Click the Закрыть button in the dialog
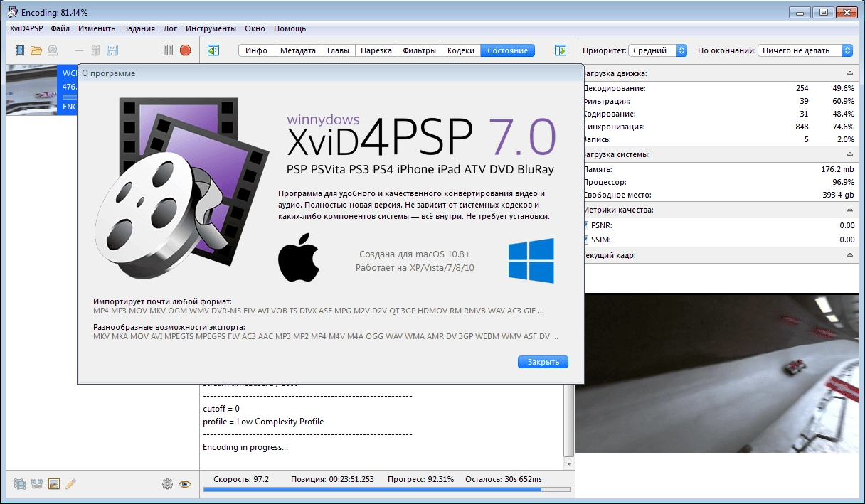Image resolution: width=865 pixels, height=504 pixels. tap(543, 362)
